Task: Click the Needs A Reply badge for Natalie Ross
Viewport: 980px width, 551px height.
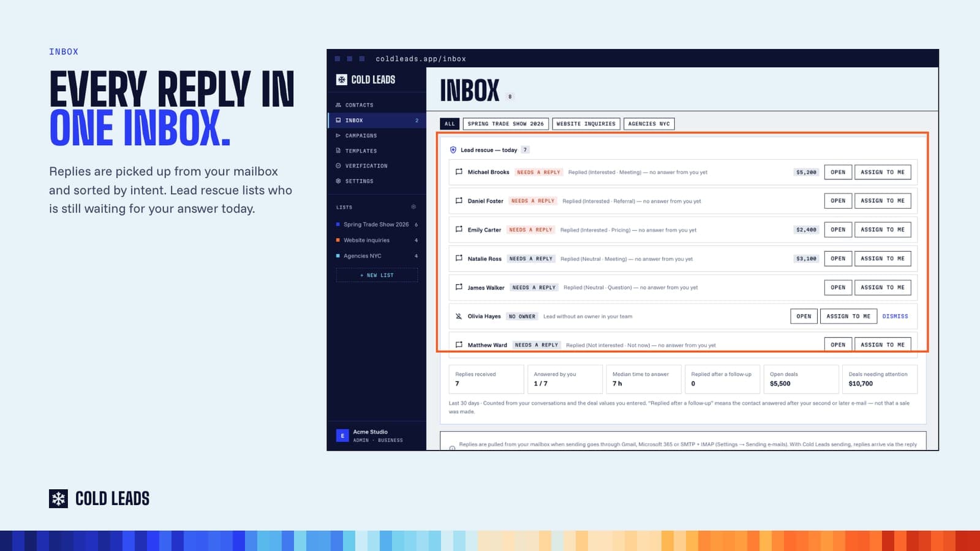Action: (x=531, y=258)
